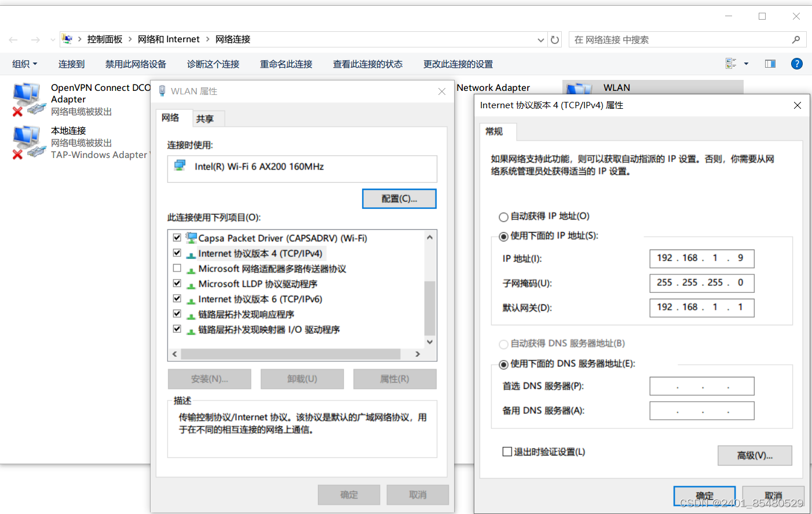Toggle the Microsoft LLDP 协议驱动程序 checkbox
812x514 pixels.
click(177, 284)
